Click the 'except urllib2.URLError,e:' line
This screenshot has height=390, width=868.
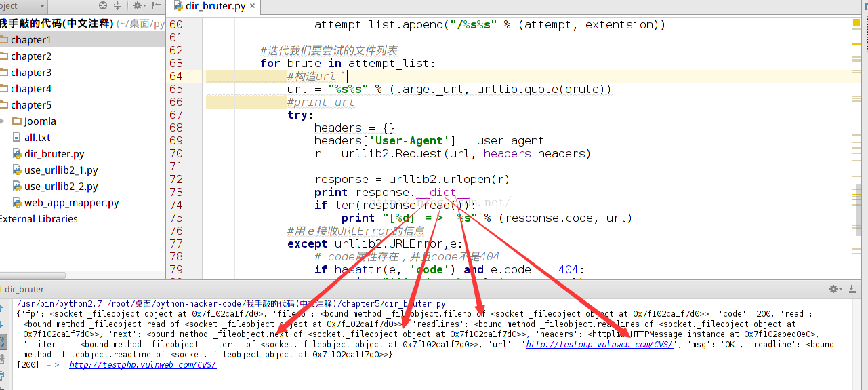click(x=375, y=244)
